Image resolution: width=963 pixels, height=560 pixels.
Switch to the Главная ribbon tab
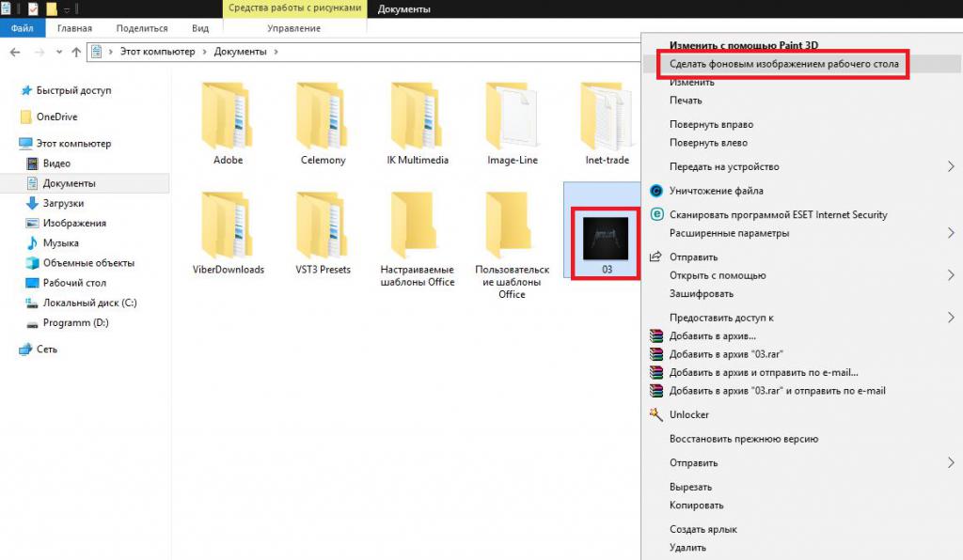(x=74, y=28)
